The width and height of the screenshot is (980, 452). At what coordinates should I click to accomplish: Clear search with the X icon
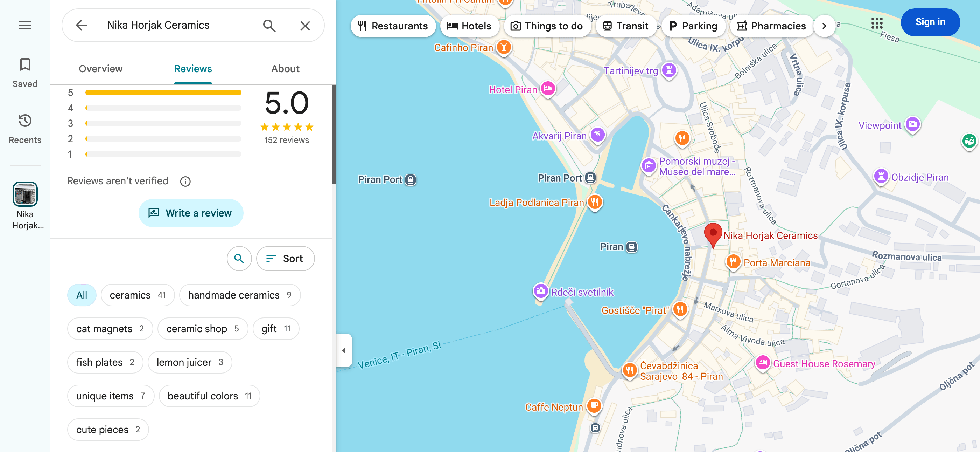coord(305,26)
